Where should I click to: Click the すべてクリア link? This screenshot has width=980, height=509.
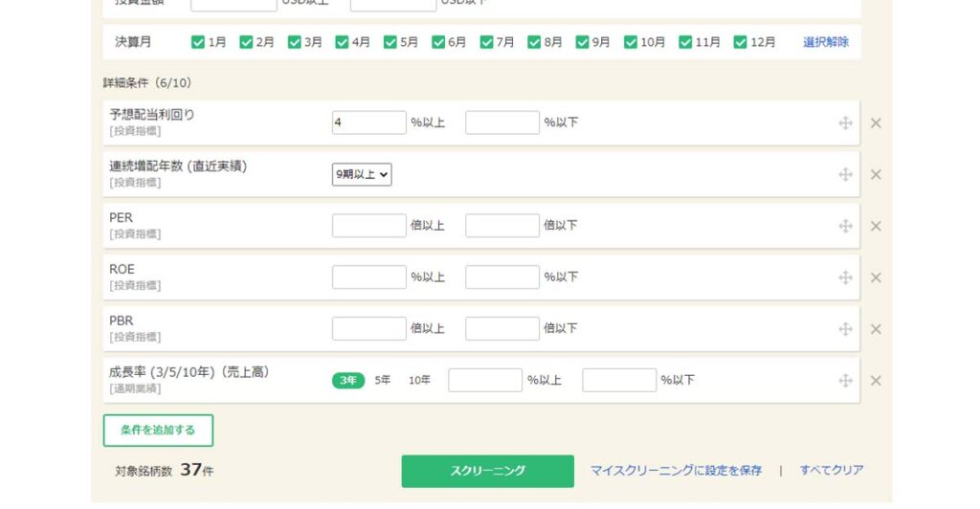(832, 471)
